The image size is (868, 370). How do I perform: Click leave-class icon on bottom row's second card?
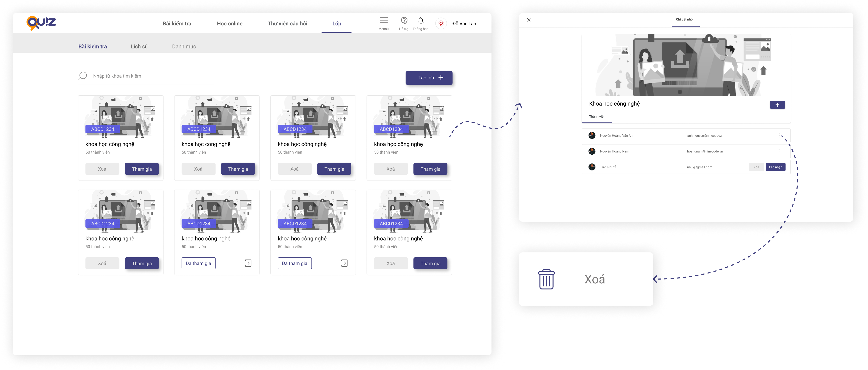[248, 263]
